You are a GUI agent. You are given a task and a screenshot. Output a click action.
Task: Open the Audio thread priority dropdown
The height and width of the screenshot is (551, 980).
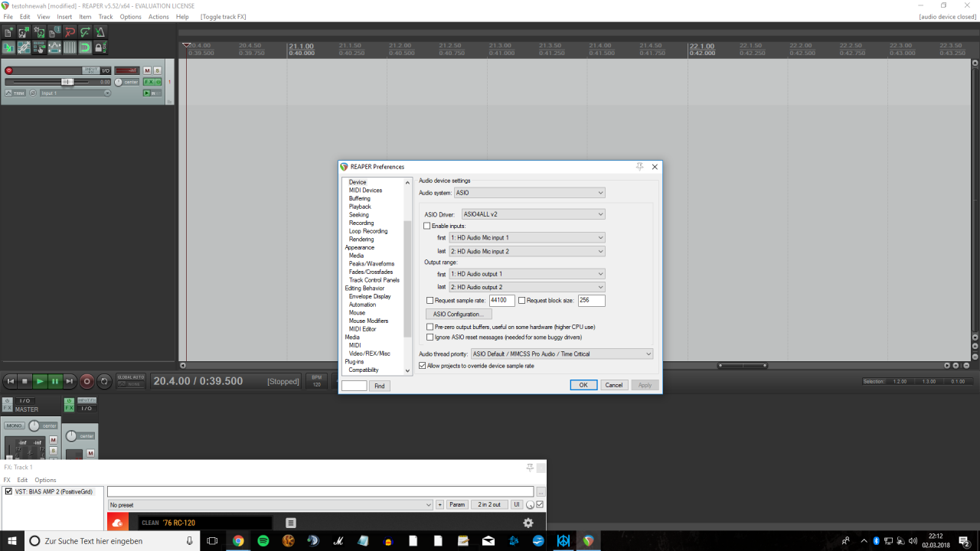click(x=561, y=354)
